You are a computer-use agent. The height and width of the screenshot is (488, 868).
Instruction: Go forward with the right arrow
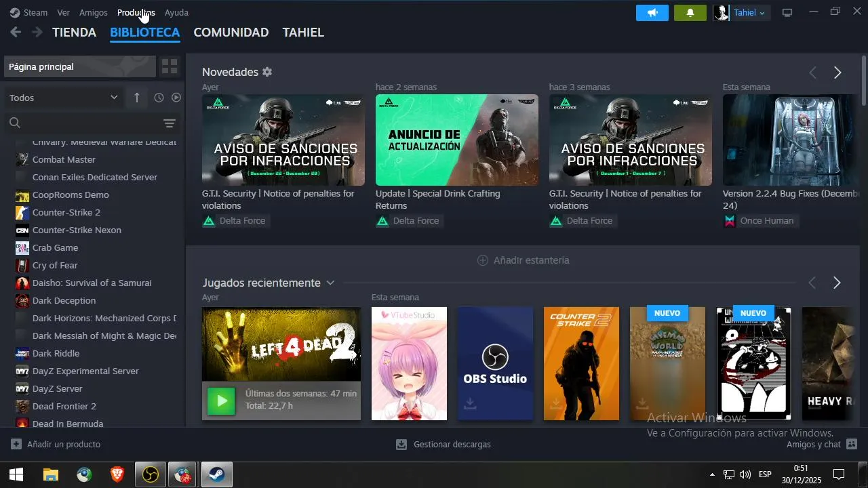point(37,32)
